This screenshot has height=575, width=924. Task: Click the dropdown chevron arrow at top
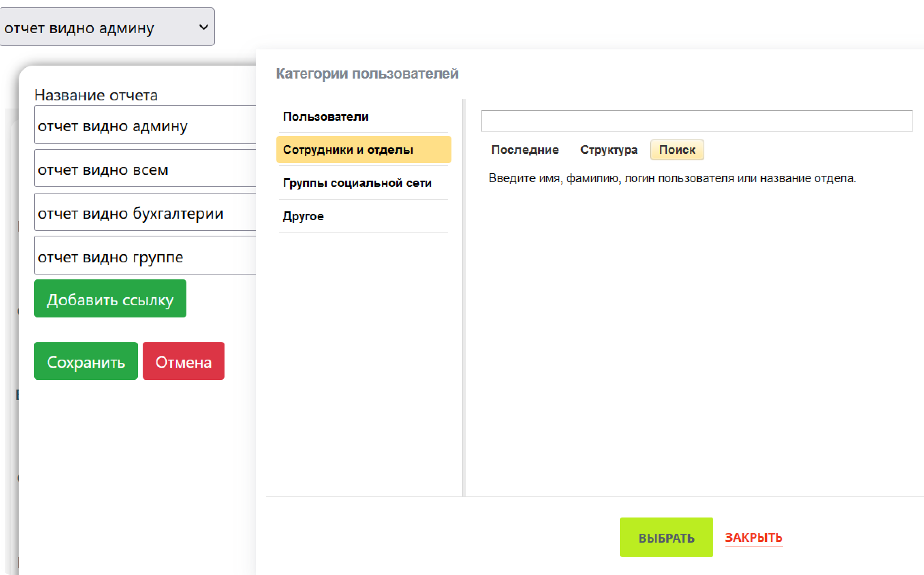tap(203, 27)
